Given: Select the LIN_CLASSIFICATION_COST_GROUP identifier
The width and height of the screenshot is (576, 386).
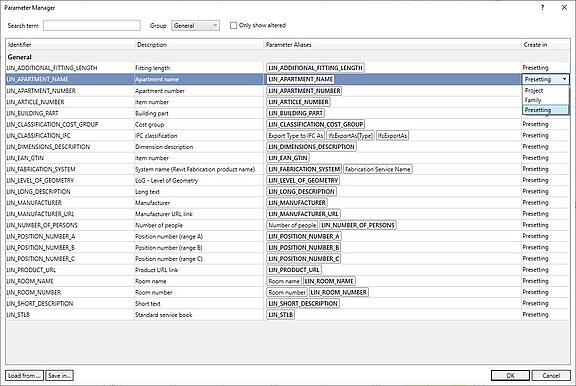Looking at the screenshot, I should (x=52, y=124).
